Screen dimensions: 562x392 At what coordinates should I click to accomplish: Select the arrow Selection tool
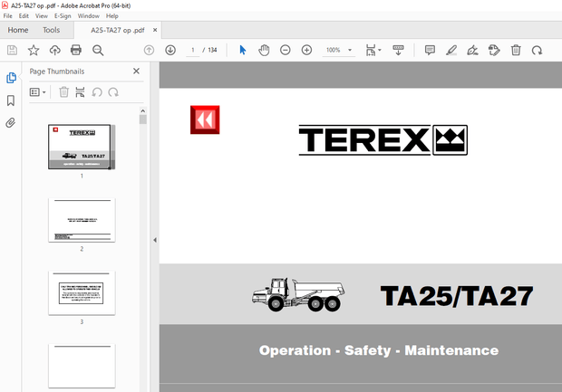[243, 50]
